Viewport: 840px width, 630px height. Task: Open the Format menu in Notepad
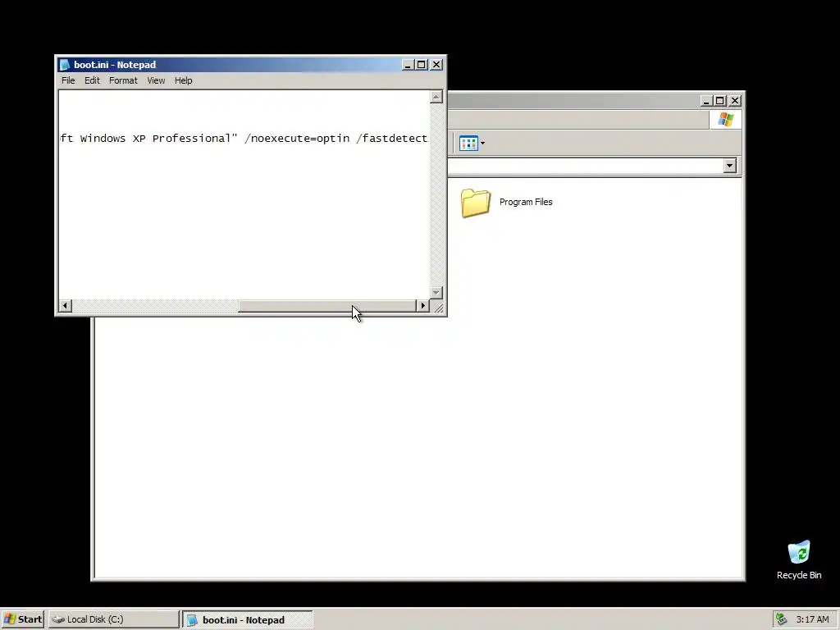tap(123, 80)
